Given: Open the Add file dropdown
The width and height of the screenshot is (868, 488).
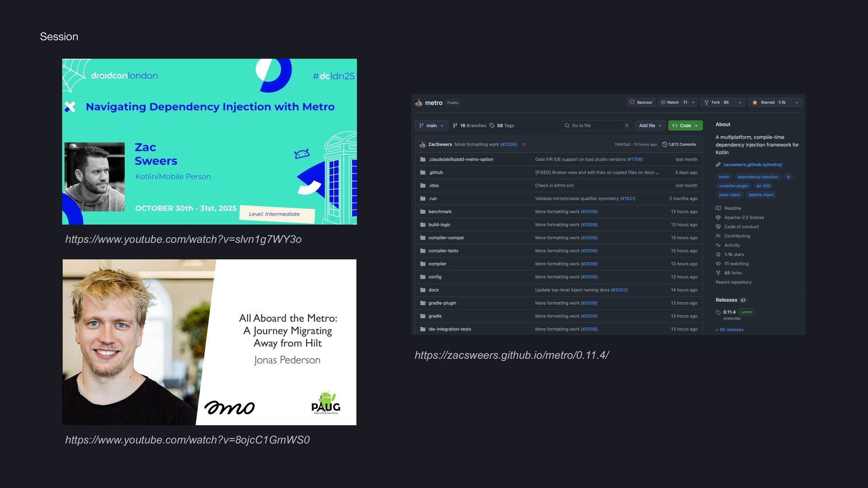Looking at the screenshot, I should point(650,126).
